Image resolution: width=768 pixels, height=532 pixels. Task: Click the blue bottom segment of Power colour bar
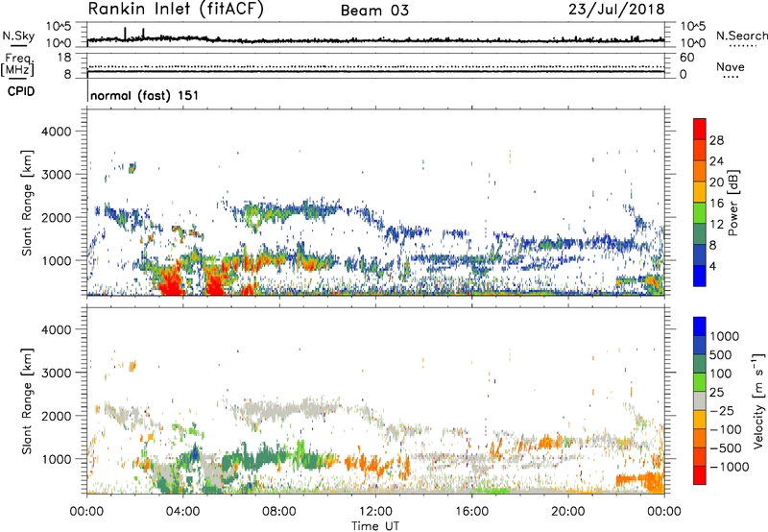click(700, 276)
